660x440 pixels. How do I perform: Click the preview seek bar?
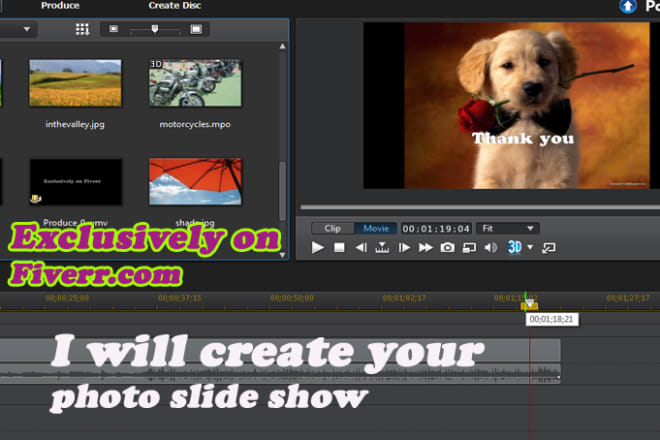[x=480, y=207]
